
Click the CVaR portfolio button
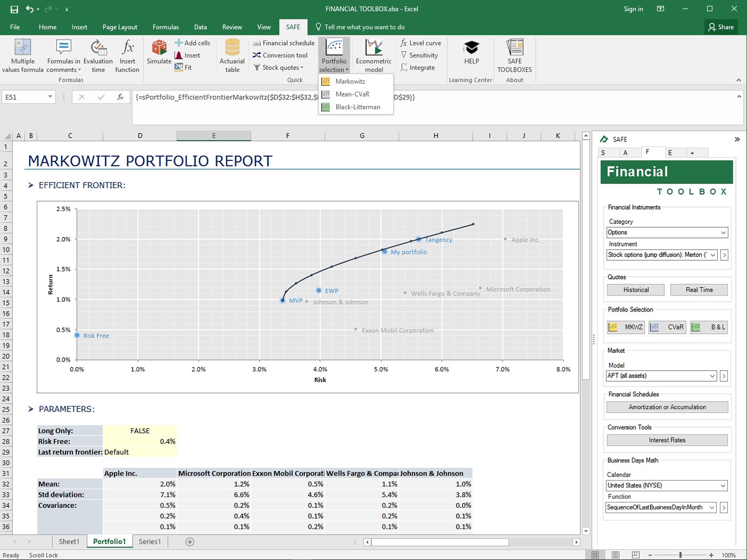tap(667, 327)
